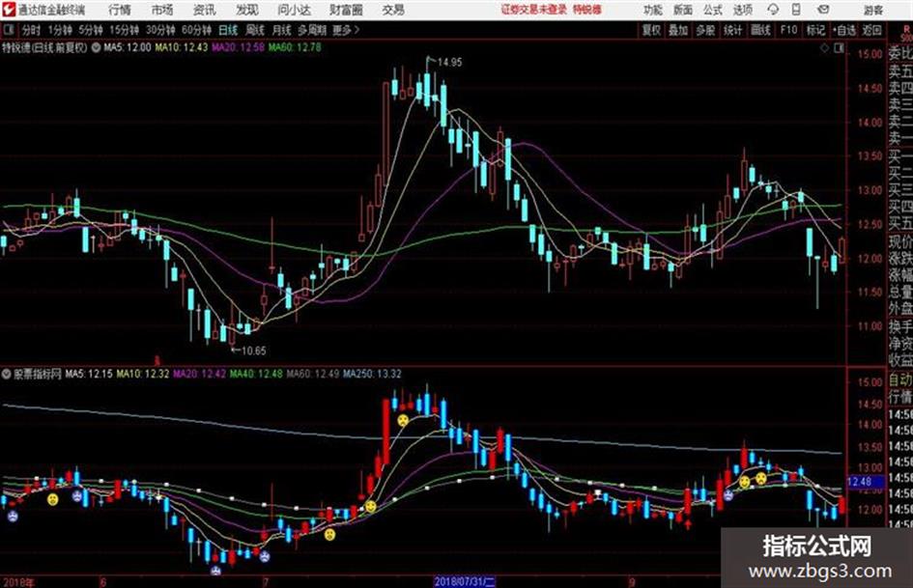913x588 pixels.
Task: Open the 财富圈 menu
Action: coord(346,10)
